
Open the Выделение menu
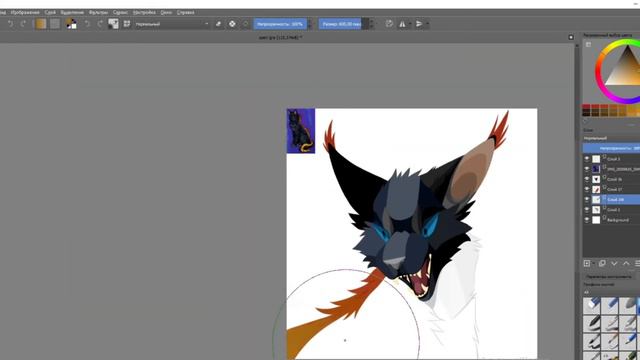tap(72, 12)
